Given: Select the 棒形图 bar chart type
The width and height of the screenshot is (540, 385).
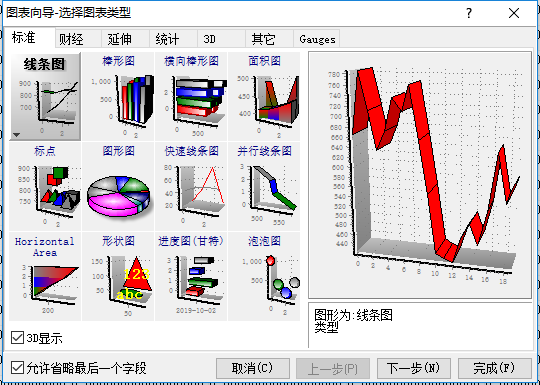Looking at the screenshot, I should click(118, 96).
